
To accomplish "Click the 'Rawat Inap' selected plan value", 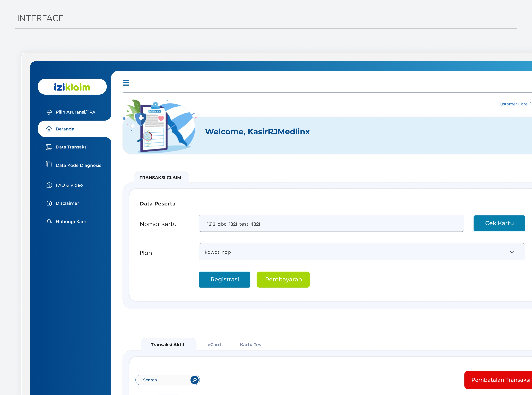I will (x=218, y=252).
